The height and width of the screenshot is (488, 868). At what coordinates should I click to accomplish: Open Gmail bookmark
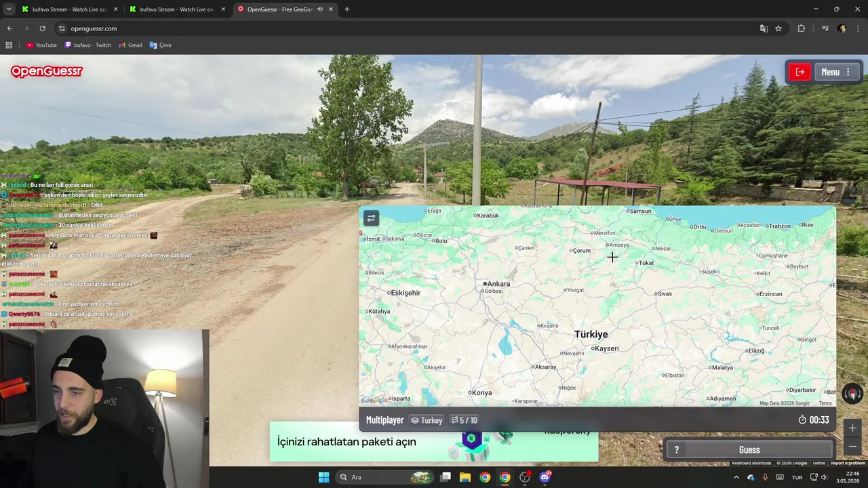(130, 45)
